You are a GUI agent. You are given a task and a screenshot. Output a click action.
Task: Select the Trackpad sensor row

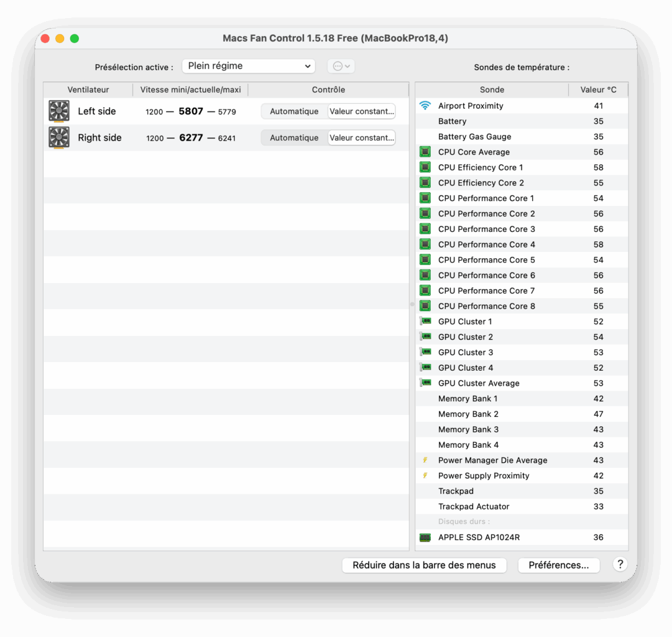coord(522,491)
